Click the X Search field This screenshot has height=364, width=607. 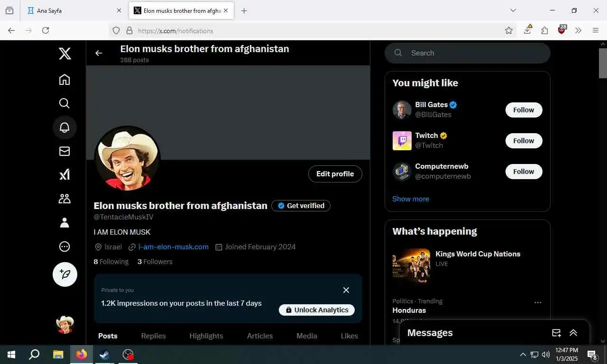(468, 53)
